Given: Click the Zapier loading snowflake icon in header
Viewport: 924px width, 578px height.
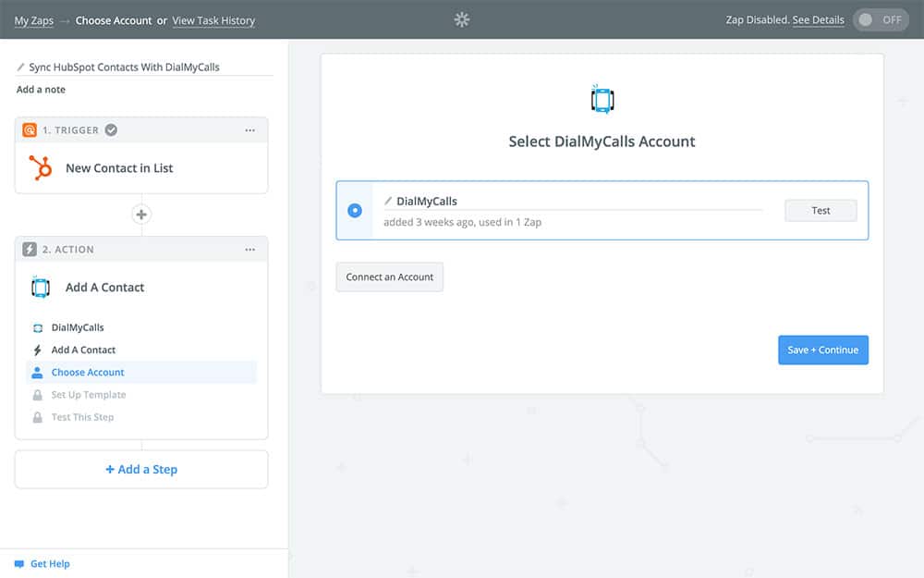Looking at the screenshot, I should point(462,19).
